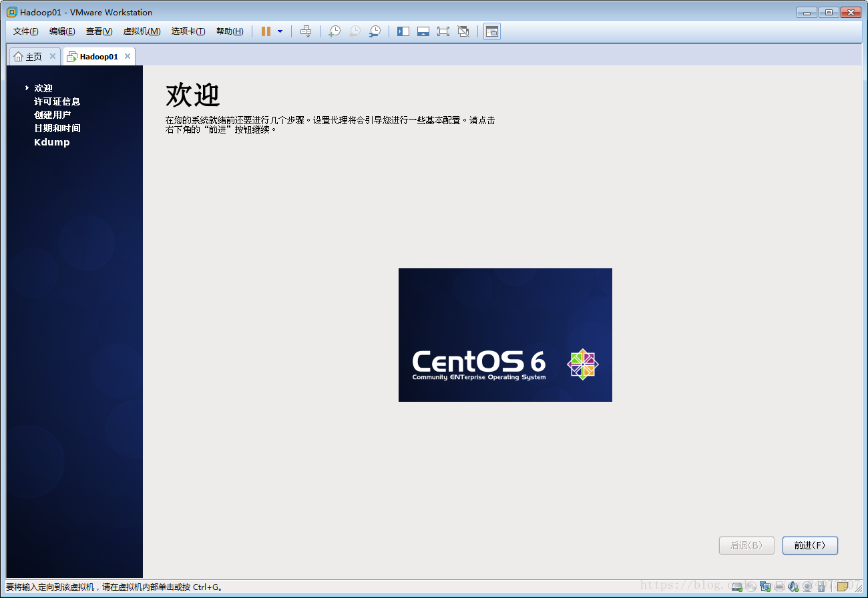
Task: Select Kdump in the setup sidebar
Action: coord(52,142)
